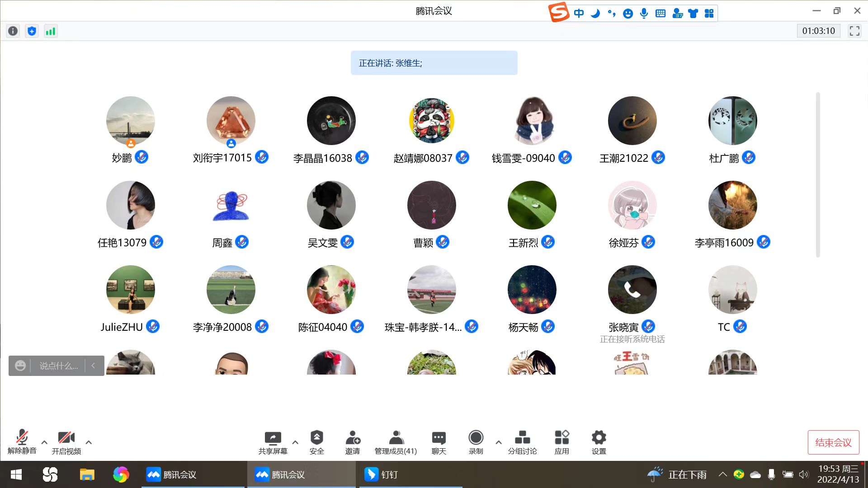Expand video options arrow beside camera
Image resolution: width=868 pixels, height=488 pixels.
click(89, 442)
